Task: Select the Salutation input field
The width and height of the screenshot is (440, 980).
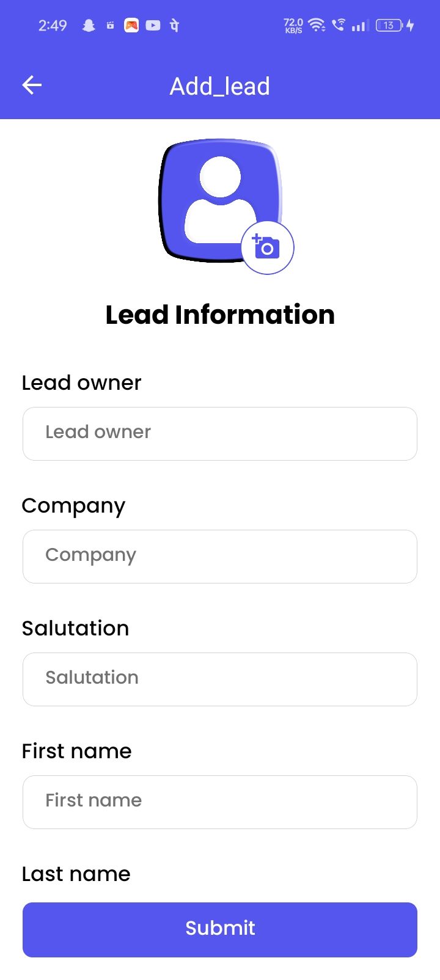Action: point(220,679)
